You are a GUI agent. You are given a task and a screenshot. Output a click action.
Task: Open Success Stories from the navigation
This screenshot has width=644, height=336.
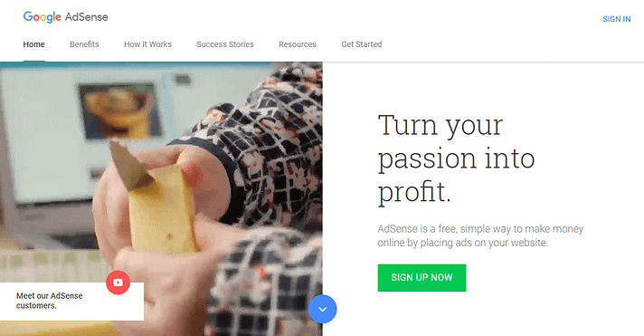pyautogui.click(x=225, y=44)
